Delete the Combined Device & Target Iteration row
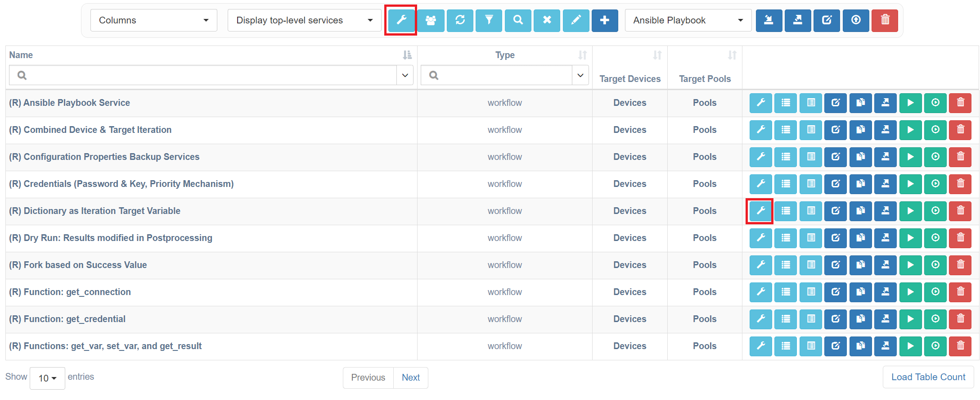 coord(960,130)
